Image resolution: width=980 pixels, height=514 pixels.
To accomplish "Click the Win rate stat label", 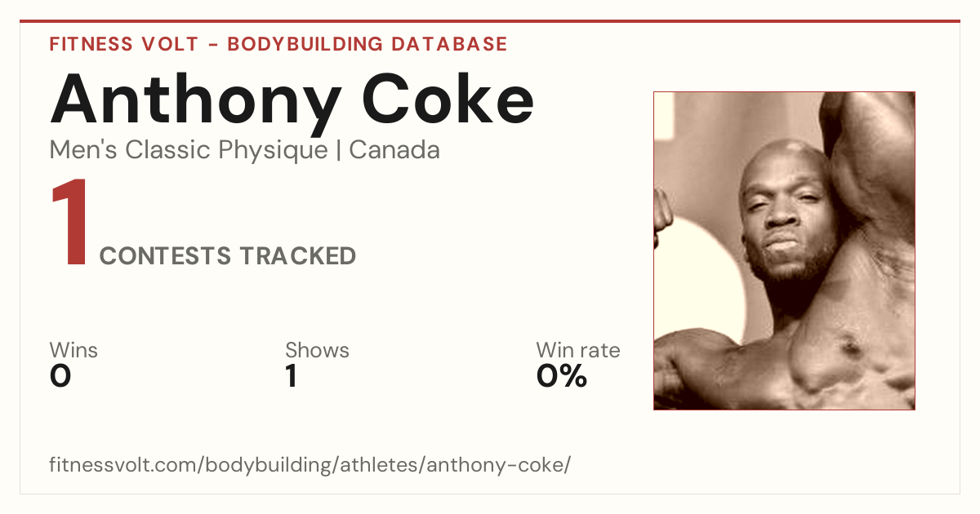I will [x=578, y=350].
